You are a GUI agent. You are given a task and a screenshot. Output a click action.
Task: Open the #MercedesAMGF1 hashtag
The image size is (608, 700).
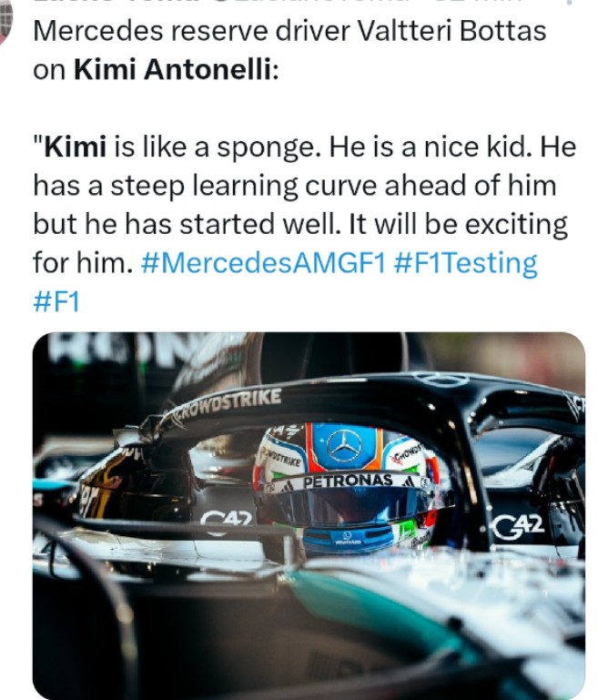[x=263, y=263]
